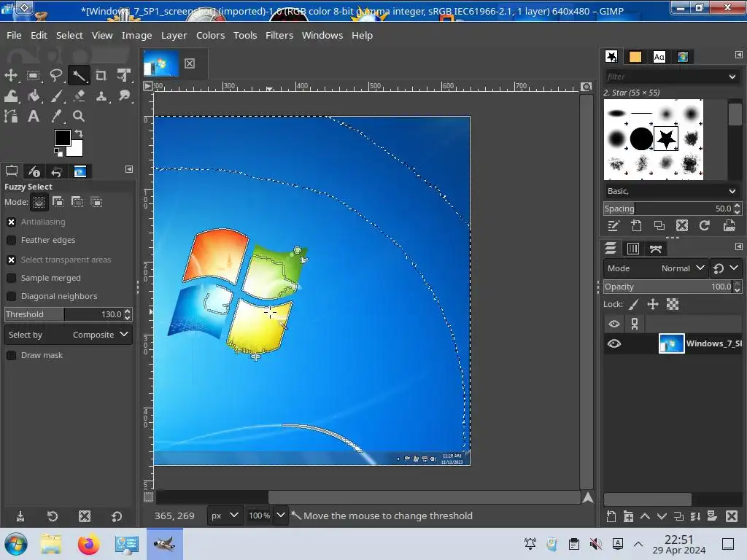Reset colors to default black and white
This screenshot has height=560, width=747.
[x=58, y=152]
